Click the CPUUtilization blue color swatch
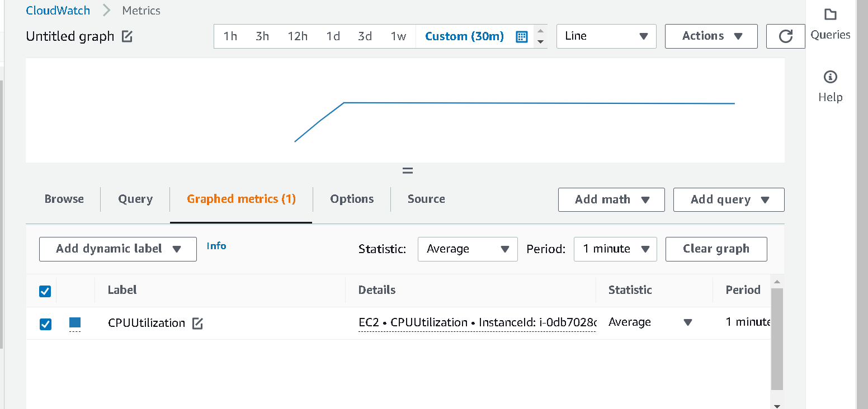 pos(75,322)
